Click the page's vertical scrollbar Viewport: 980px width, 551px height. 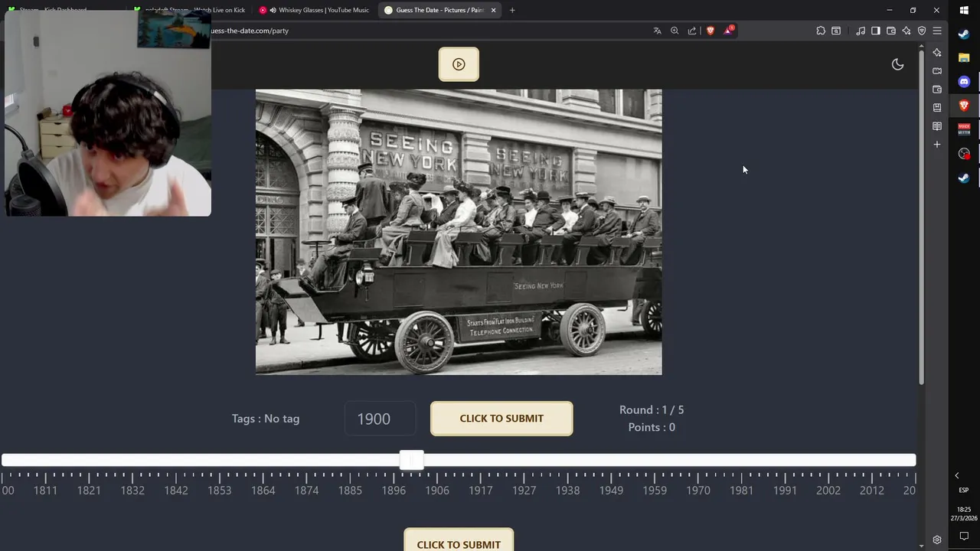[x=921, y=218]
